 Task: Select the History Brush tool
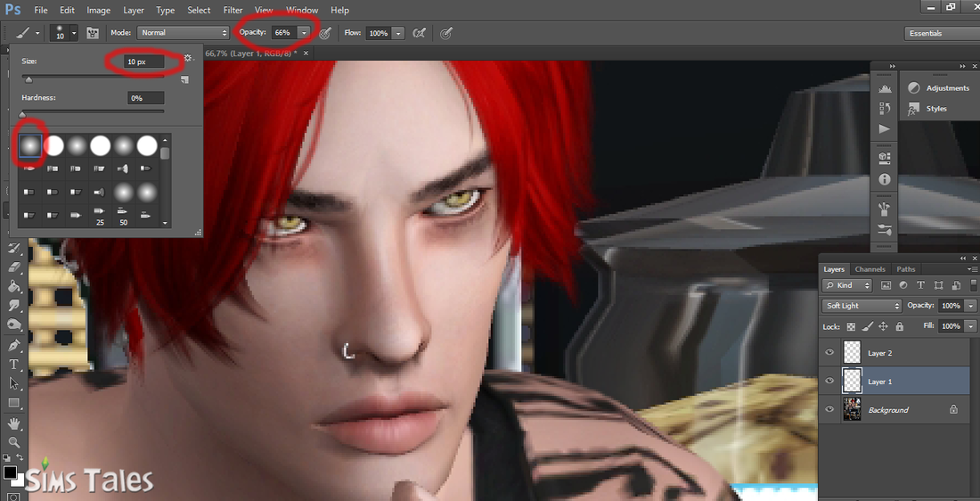click(x=15, y=249)
